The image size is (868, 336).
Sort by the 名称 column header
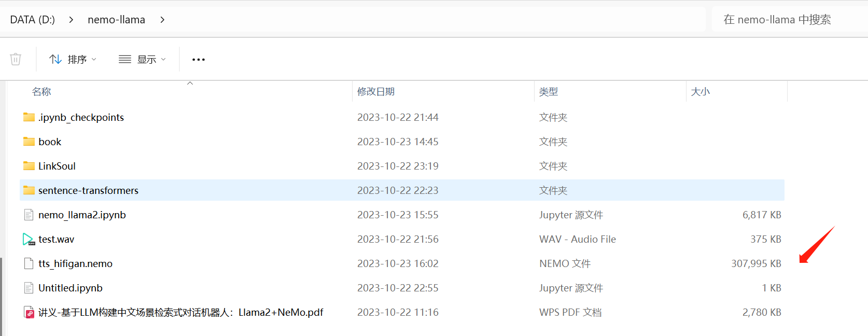click(41, 92)
